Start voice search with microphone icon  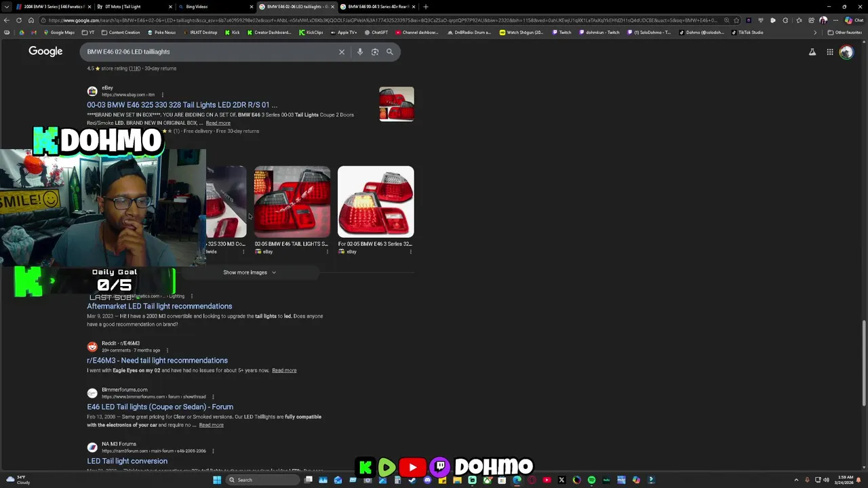click(360, 52)
